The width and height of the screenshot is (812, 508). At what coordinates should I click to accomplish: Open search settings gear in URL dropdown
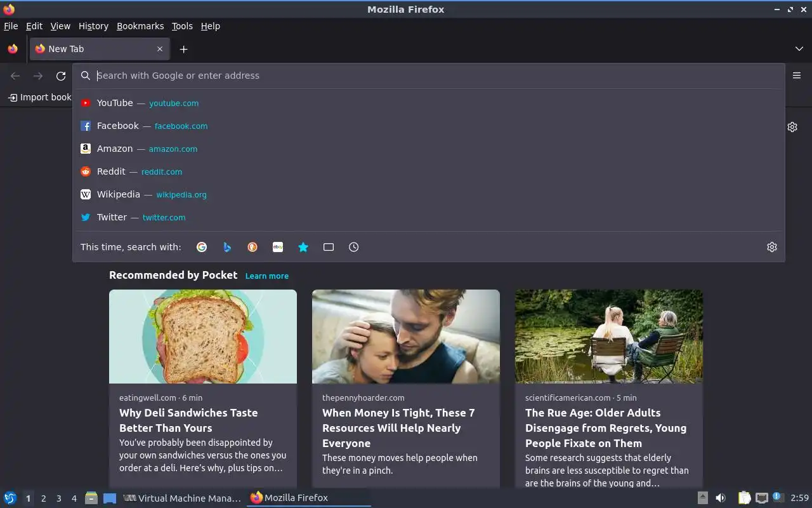coord(772,247)
